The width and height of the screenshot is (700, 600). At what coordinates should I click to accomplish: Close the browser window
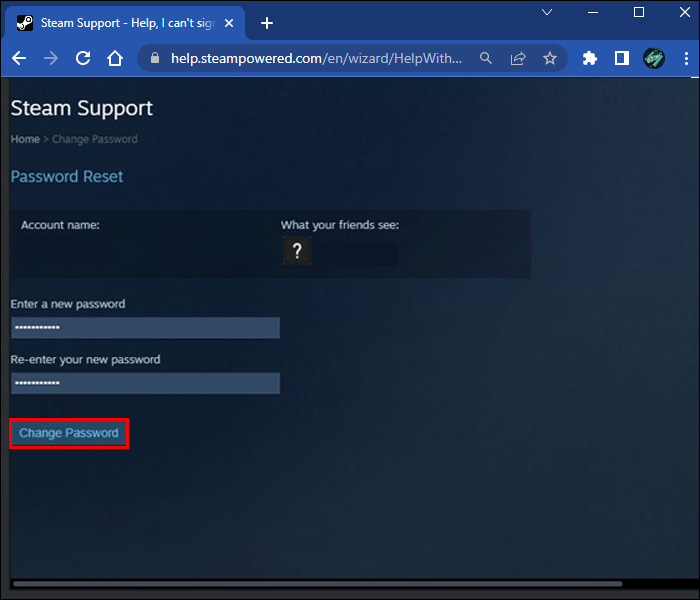(x=685, y=12)
